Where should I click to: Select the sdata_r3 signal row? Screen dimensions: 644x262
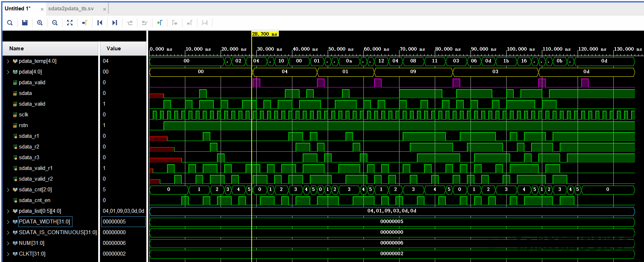click(x=50, y=157)
